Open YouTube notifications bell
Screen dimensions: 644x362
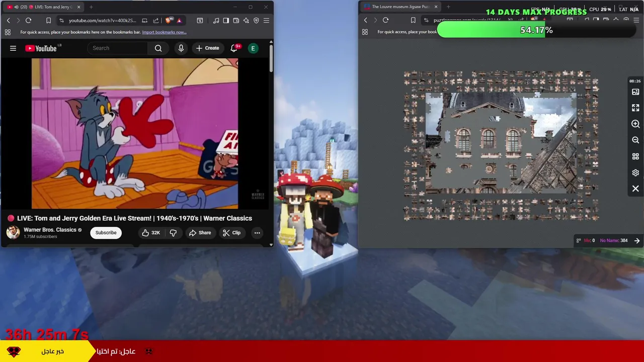(234, 48)
